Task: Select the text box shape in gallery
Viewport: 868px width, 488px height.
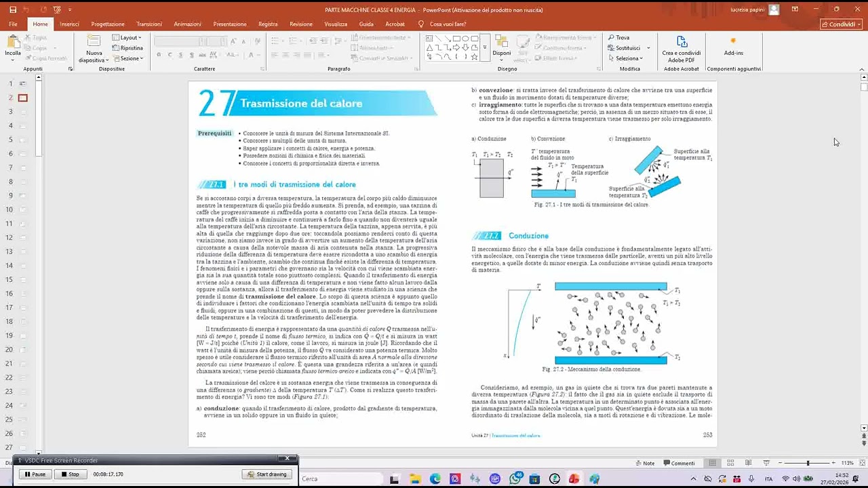Action: click(x=429, y=39)
